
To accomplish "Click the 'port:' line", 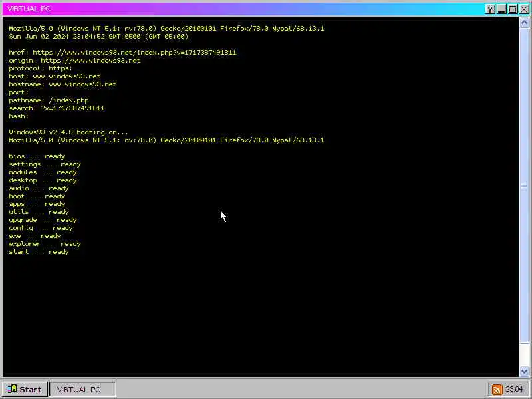I will (19, 92).
